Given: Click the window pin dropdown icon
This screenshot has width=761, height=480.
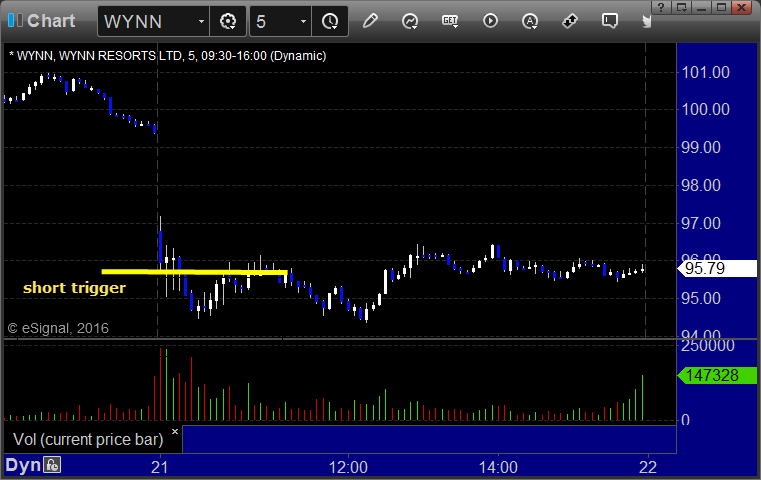Looking at the screenshot, I should tap(682, 7).
